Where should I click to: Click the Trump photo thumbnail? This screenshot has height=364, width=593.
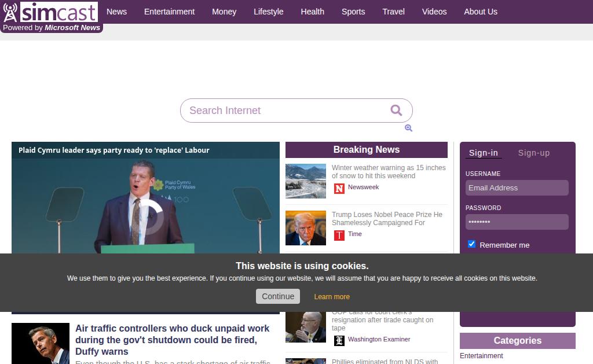coord(306,228)
